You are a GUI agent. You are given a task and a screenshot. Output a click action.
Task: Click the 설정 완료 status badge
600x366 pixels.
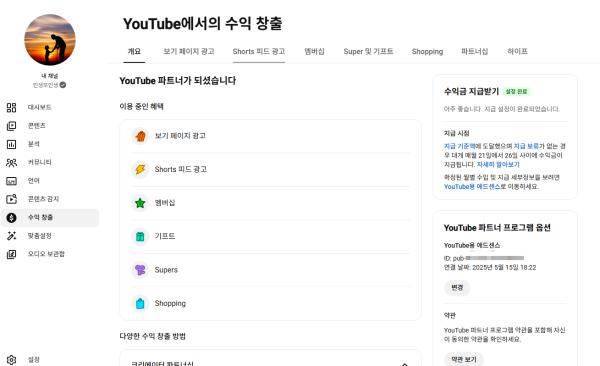(x=516, y=92)
